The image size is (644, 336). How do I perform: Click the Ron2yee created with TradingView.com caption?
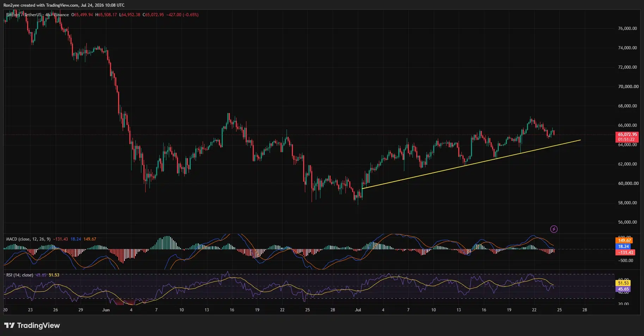tap(64, 5)
